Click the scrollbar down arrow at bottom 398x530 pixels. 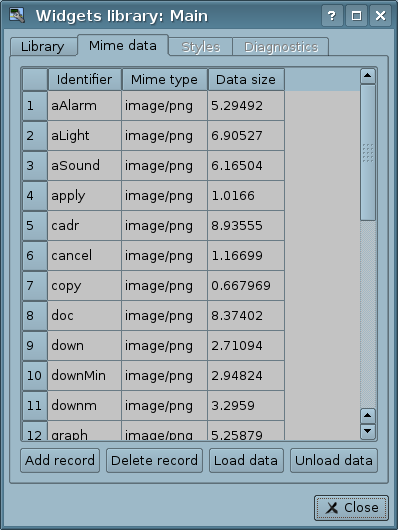click(x=368, y=431)
